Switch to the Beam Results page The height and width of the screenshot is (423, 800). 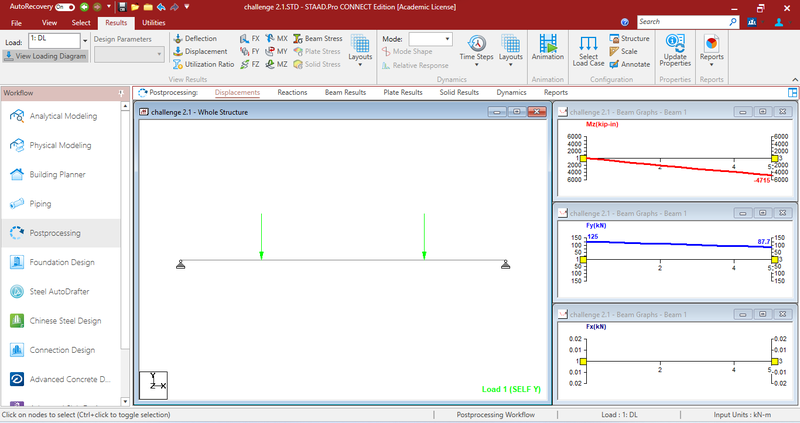click(x=345, y=93)
